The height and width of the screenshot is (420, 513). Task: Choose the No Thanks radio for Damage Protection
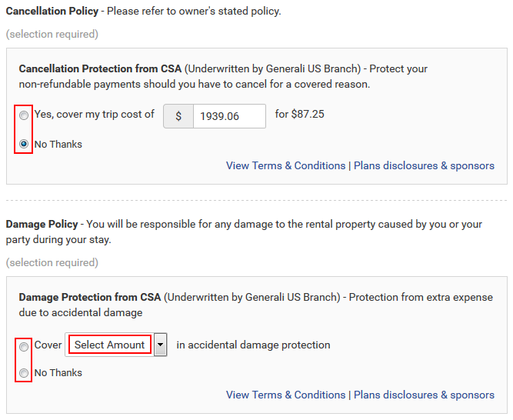click(x=25, y=373)
